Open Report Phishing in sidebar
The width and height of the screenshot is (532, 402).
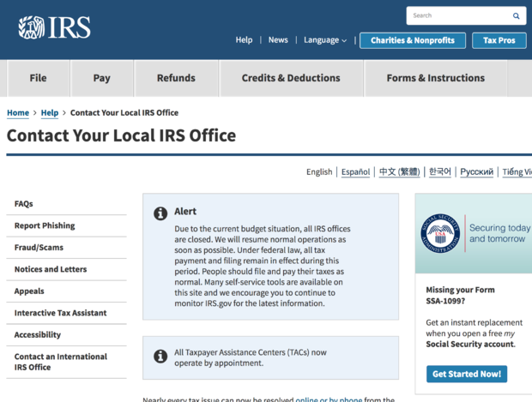click(45, 225)
